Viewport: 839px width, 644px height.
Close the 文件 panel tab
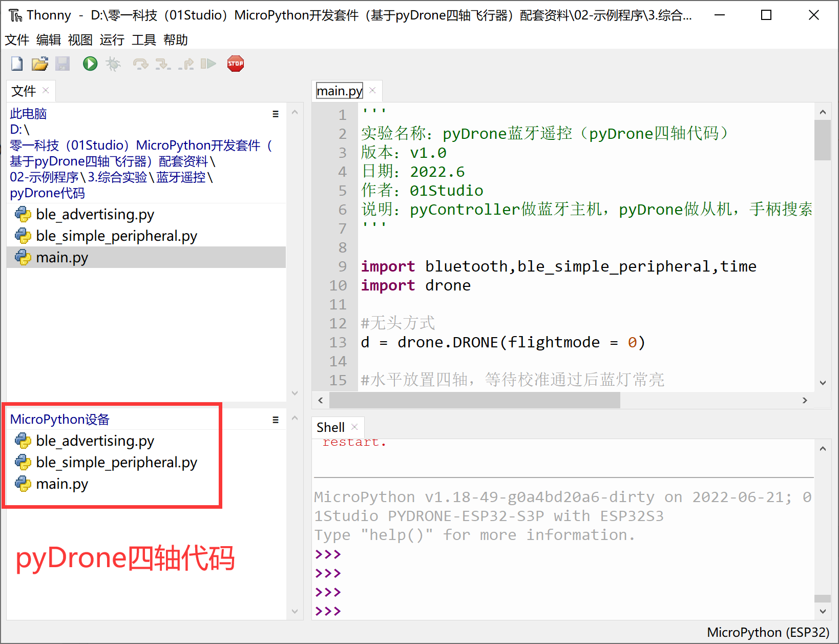pos(46,90)
